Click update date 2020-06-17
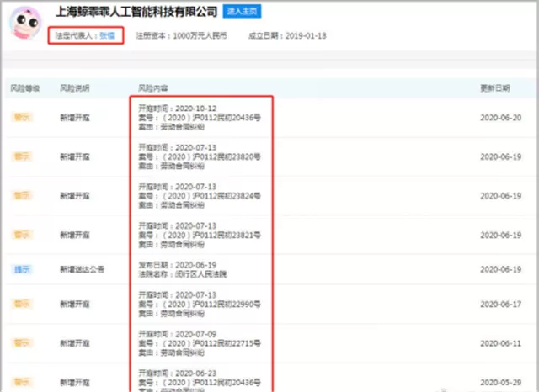The height and width of the screenshot is (392, 539). coord(501,305)
